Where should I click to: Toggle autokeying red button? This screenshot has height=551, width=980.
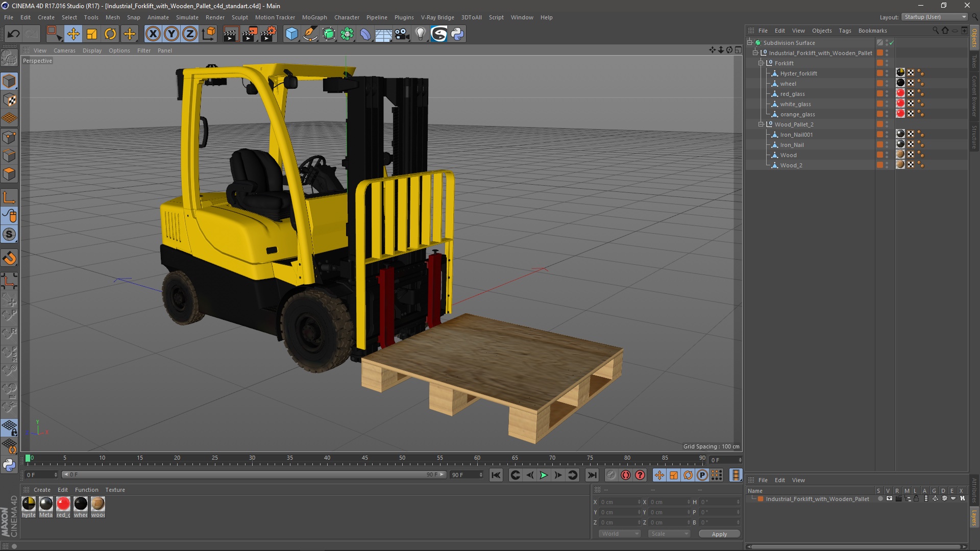[x=625, y=475]
